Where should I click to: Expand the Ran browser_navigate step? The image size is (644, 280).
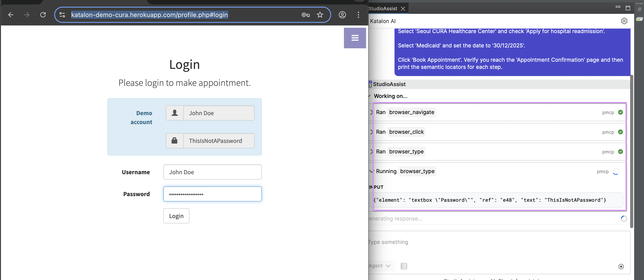(x=371, y=112)
